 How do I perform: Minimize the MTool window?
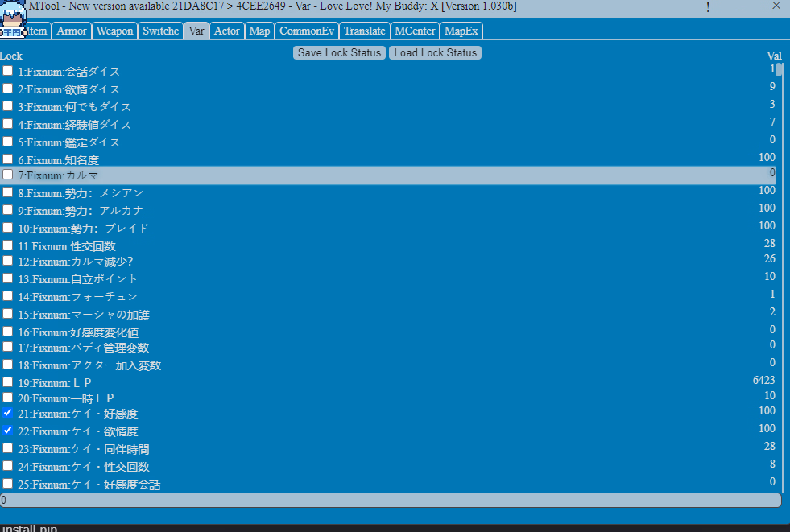(x=741, y=7)
